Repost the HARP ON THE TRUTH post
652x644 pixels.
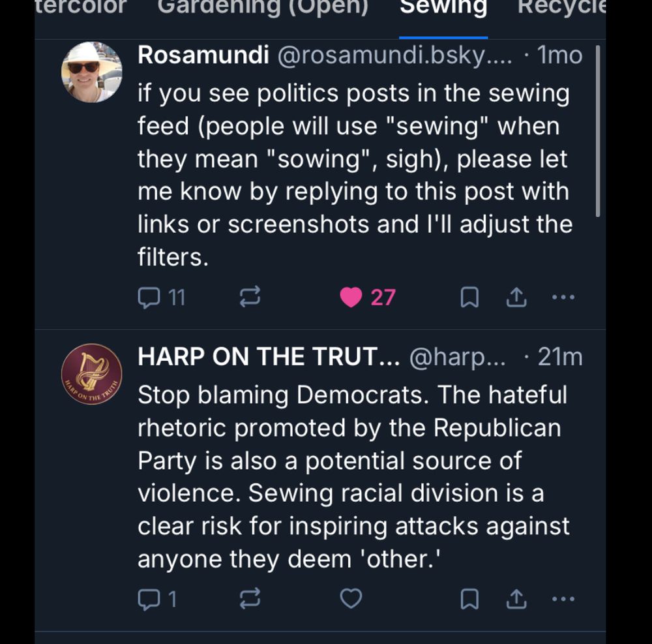coord(250,598)
